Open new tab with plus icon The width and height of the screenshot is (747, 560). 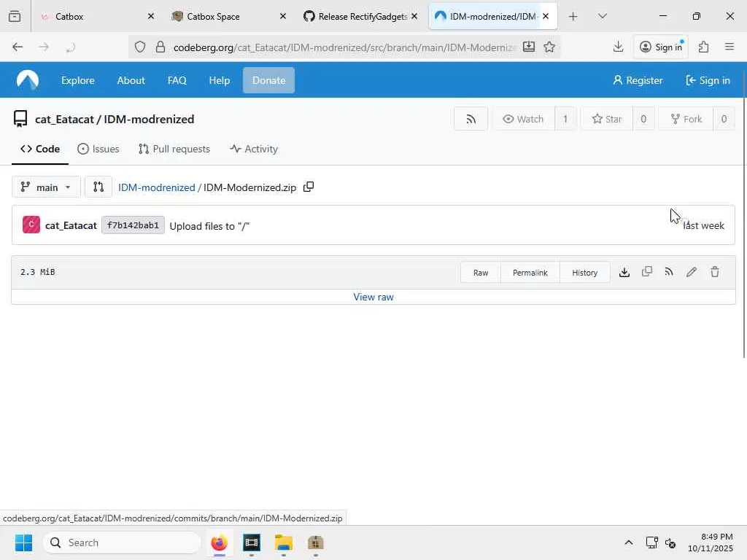(x=573, y=16)
